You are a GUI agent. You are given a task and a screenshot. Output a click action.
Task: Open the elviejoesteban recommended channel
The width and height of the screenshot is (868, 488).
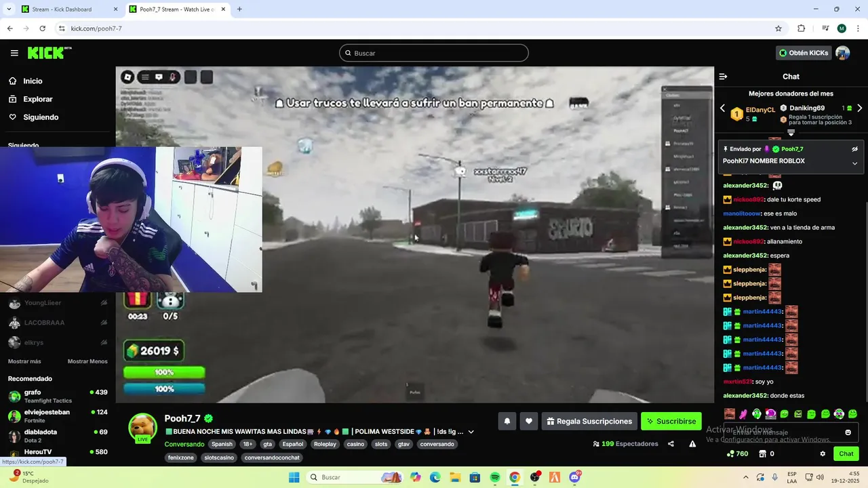pos(58,415)
